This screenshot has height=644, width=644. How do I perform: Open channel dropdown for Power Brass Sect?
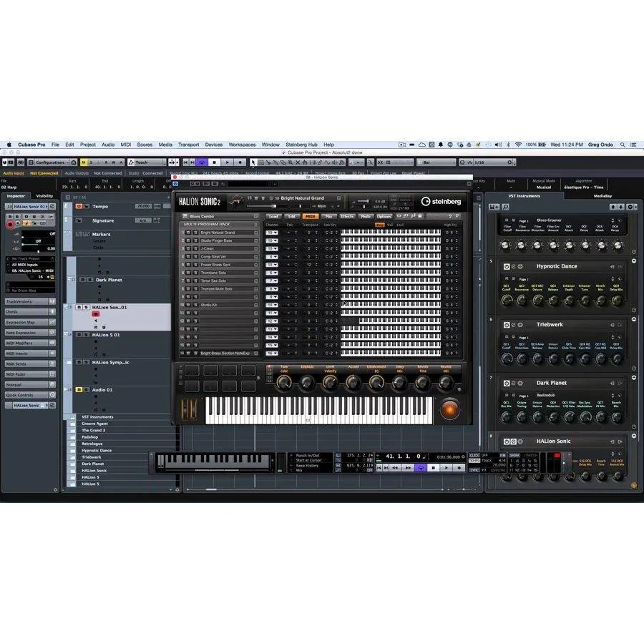click(x=272, y=265)
